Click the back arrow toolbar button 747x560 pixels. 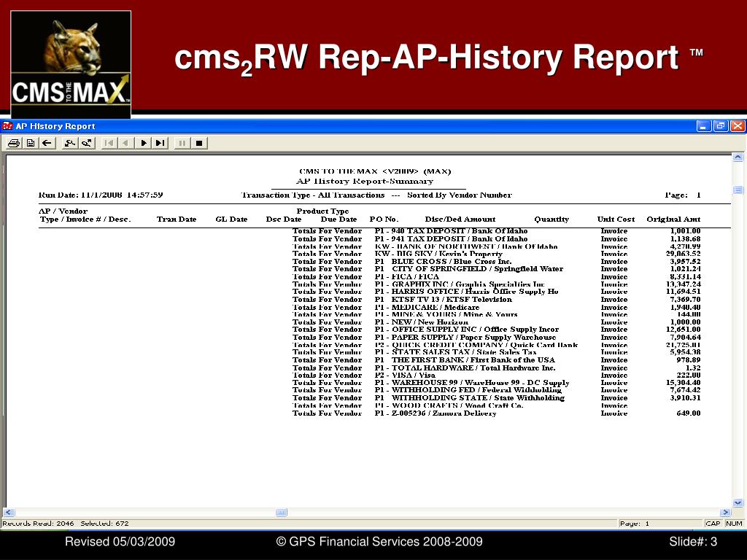click(x=47, y=143)
